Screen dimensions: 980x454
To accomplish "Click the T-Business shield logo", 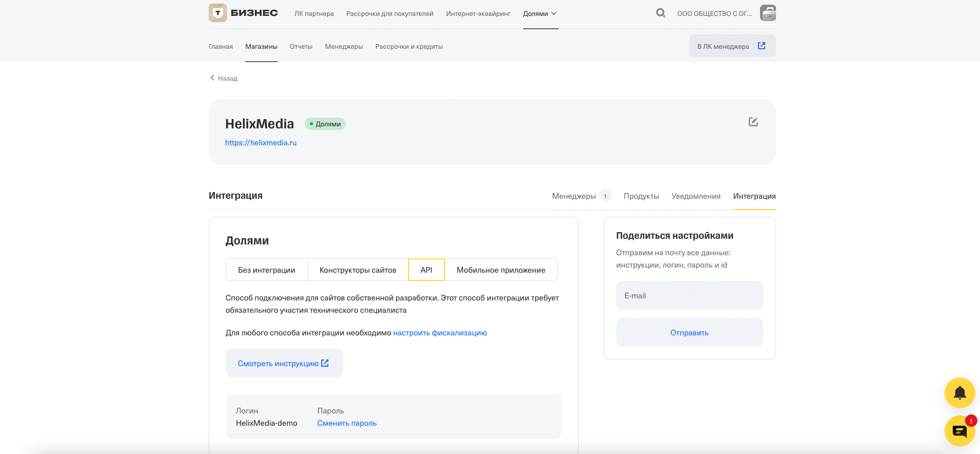I will (218, 13).
